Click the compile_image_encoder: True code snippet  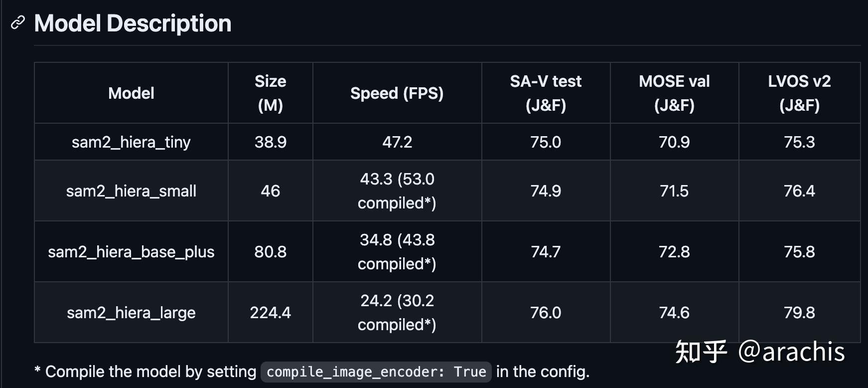tap(376, 372)
